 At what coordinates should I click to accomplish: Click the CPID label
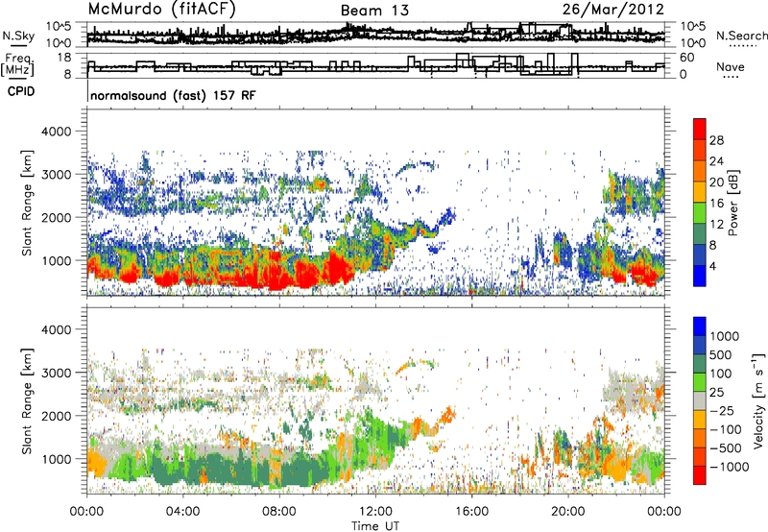21,91
